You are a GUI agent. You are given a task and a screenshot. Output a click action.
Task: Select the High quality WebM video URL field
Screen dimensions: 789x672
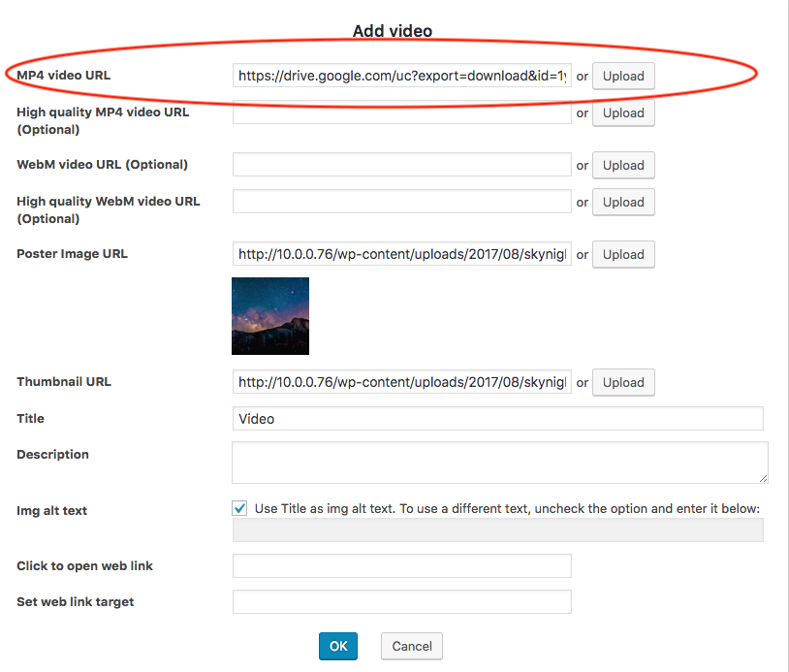tap(401, 202)
